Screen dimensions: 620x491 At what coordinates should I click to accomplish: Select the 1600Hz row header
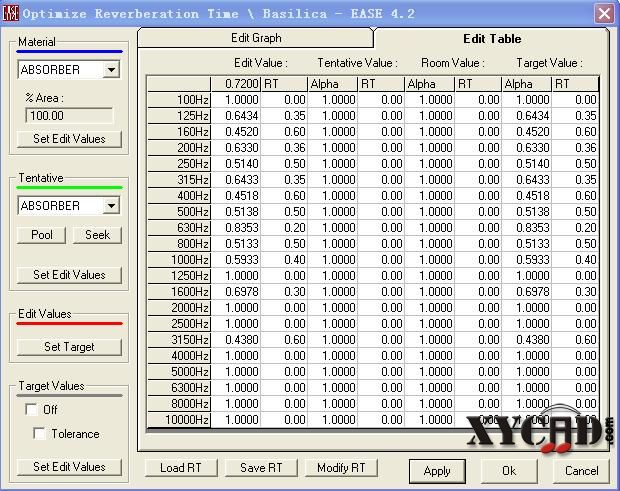[179, 292]
